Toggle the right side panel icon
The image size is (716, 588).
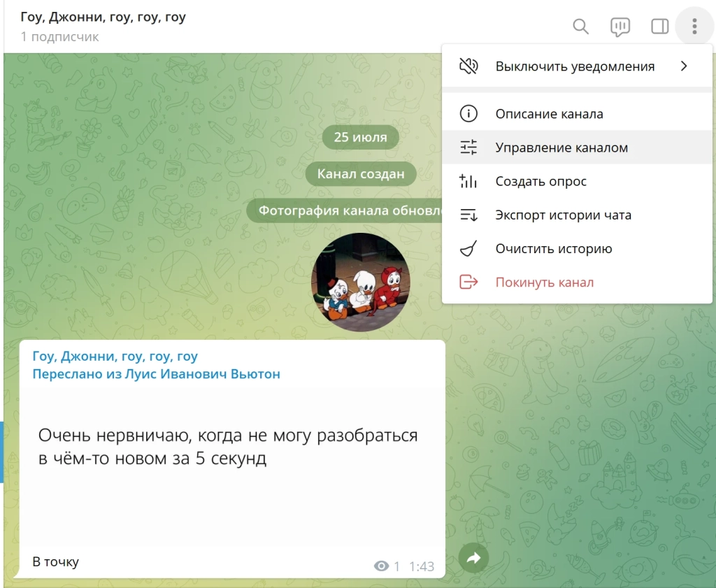click(x=659, y=27)
